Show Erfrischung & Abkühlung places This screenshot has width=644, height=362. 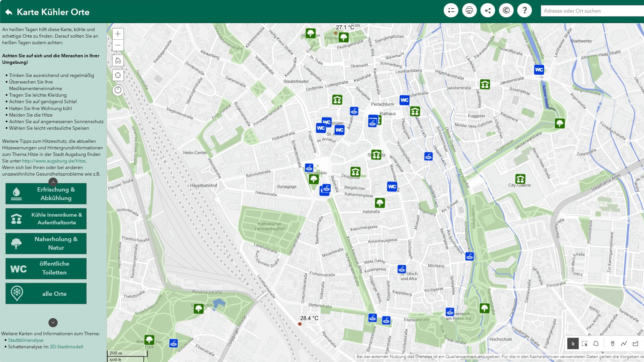(x=46, y=194)
